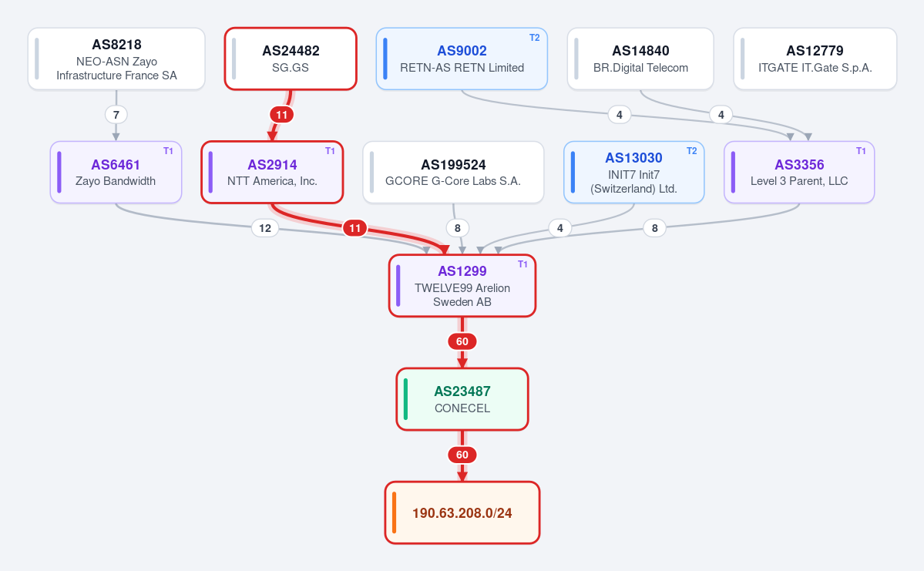Screen dimensions: 924x571
Task: Select the AS14840 BR.Digital Telecom node
Action: pyautogui.click(x=640, y=59)
